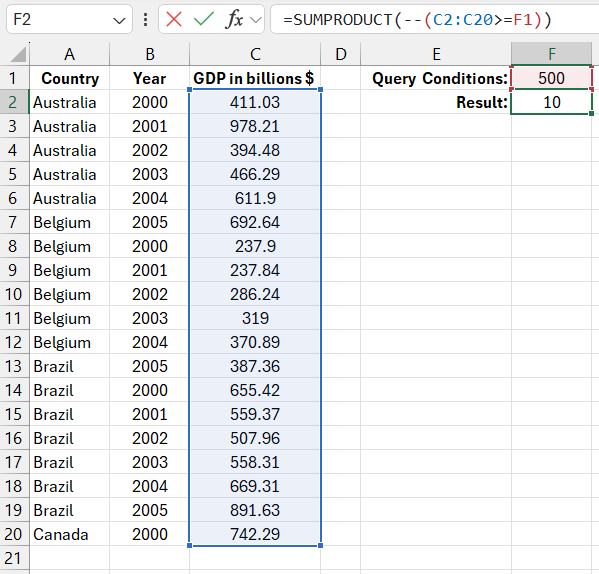Open the Insert Function fx dialog
Screen dimensions: 599x574
234,19
